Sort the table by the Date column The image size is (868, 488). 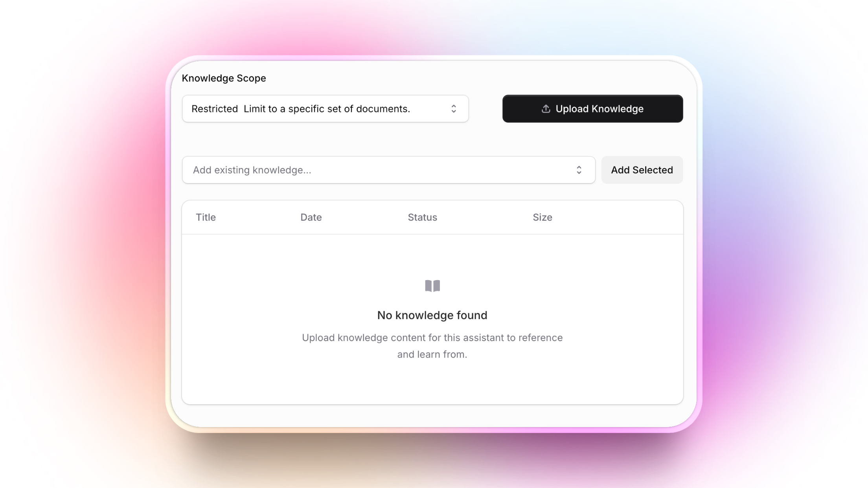pyautogui.click(x=311, y=217)
